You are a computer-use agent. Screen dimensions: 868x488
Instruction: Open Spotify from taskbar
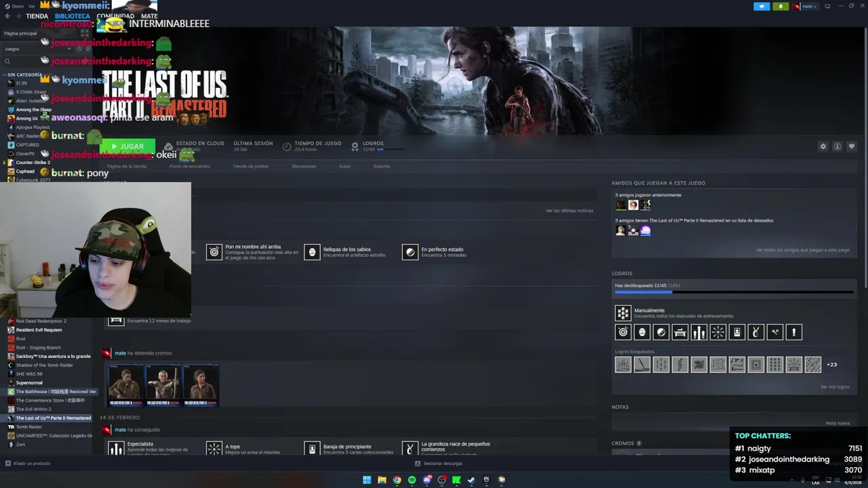click(x=412, y=480)
